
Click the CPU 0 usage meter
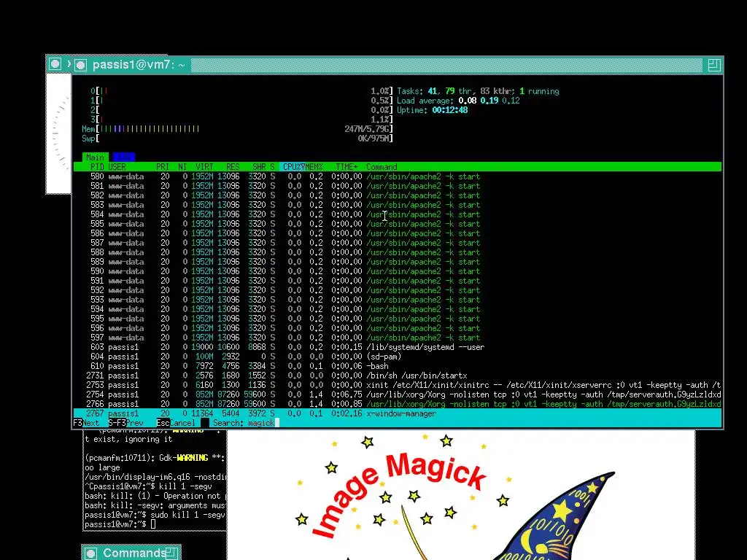point(241,91)
